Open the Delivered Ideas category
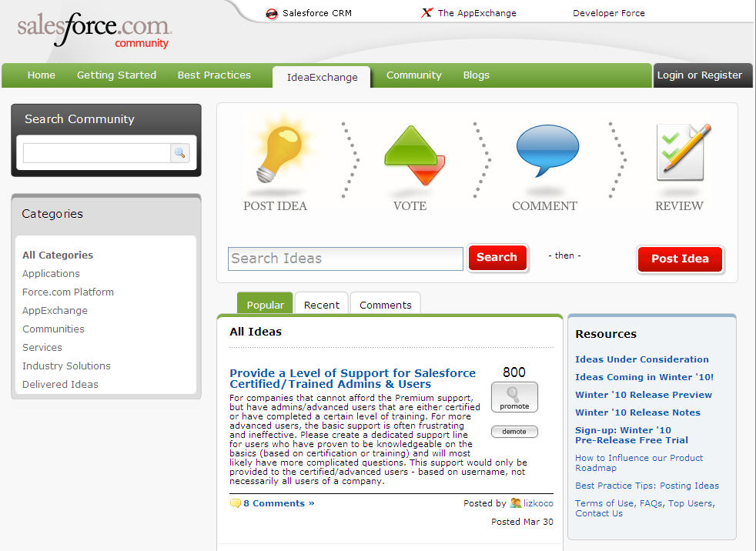 click(x=60, y=384)
